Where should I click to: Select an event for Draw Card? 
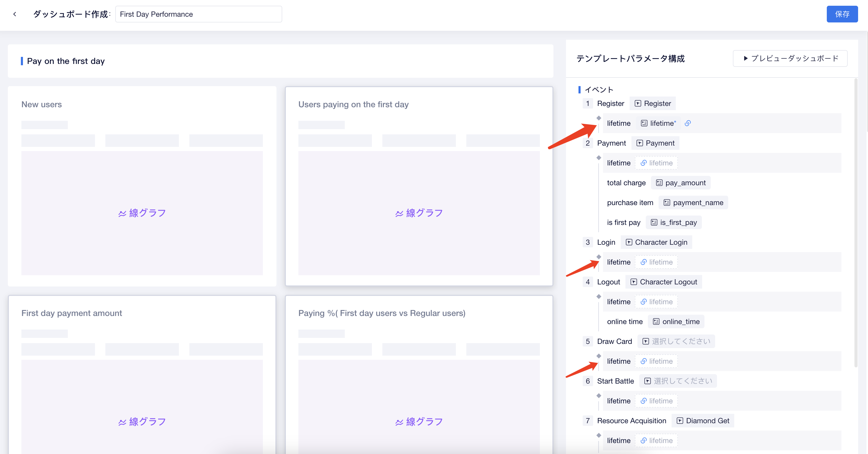pos(676,342)
